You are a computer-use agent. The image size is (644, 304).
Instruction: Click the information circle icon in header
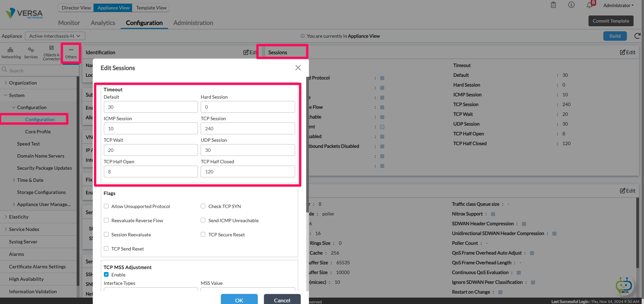click(x=571, y=5)
